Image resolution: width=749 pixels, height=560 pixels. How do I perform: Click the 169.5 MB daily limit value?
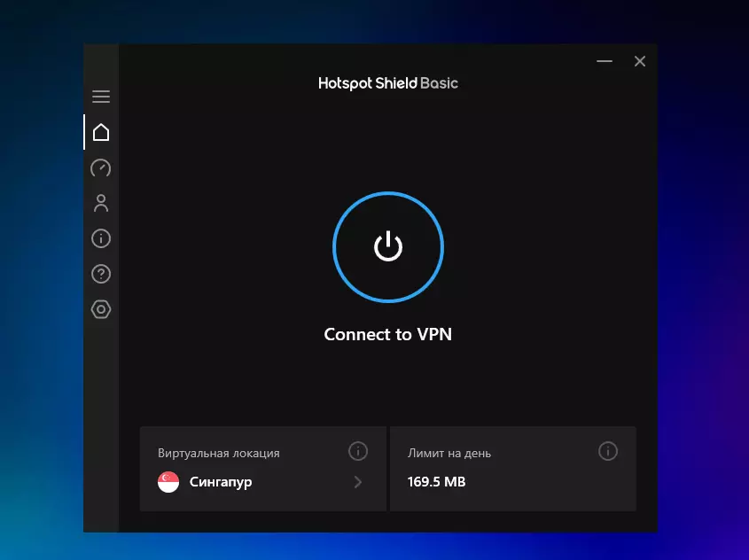point(437,482)
